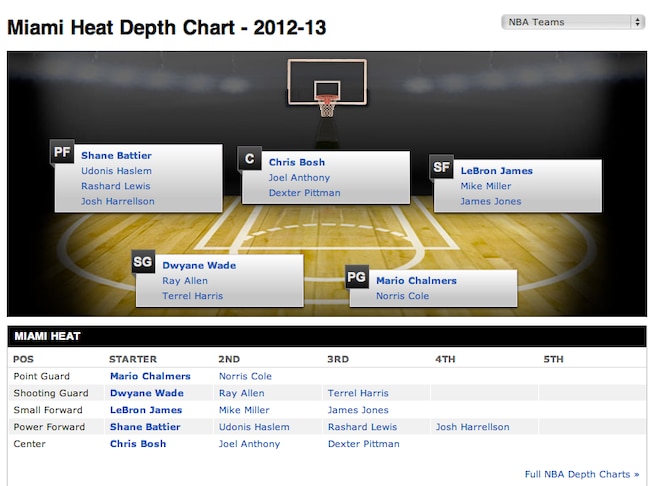Select the Shooting Guard row label

point(51,393)
